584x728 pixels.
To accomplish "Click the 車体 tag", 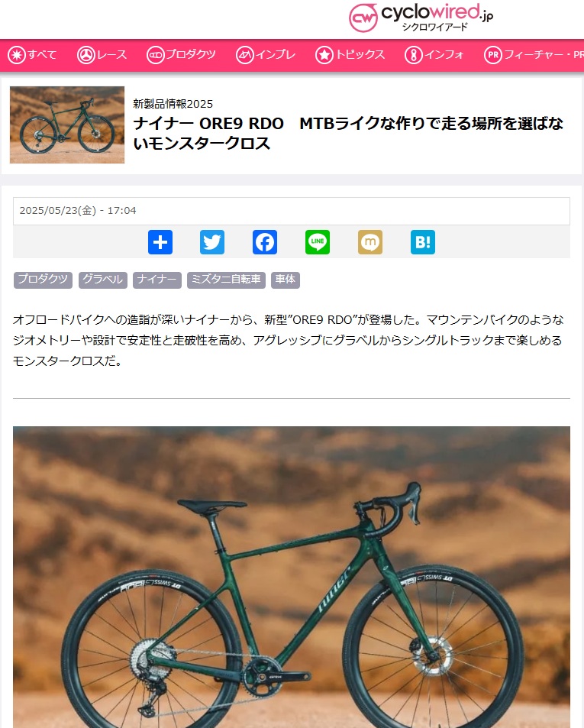I will pos(286,280).
